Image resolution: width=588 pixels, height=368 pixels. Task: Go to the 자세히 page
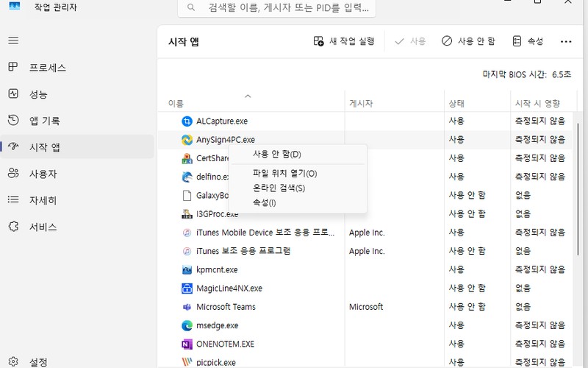[x=77, y=199]
